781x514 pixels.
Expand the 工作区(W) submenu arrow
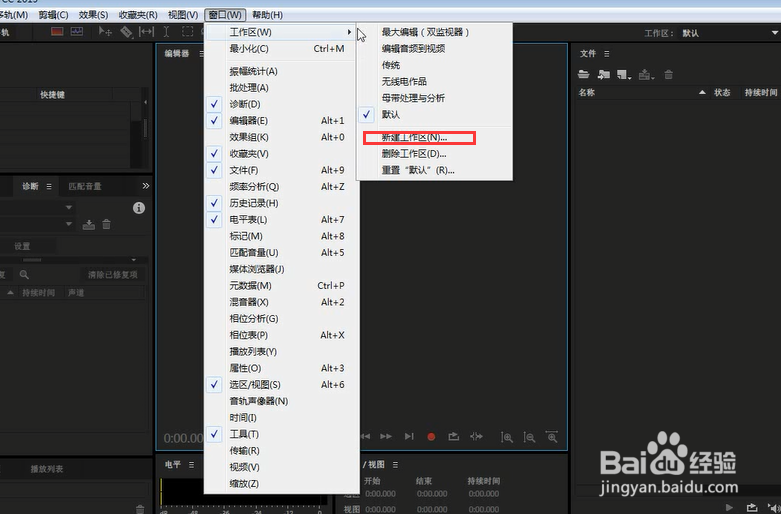(350, 32)
